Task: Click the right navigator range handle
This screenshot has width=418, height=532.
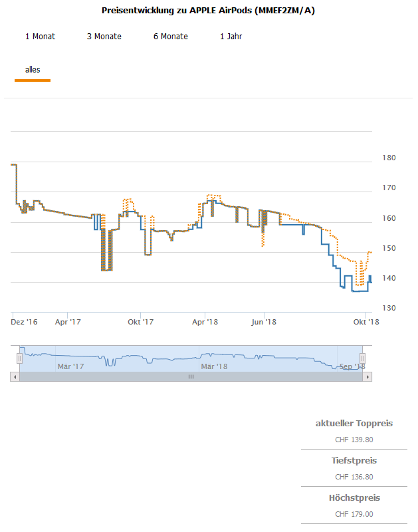Action: pos(362,358)
